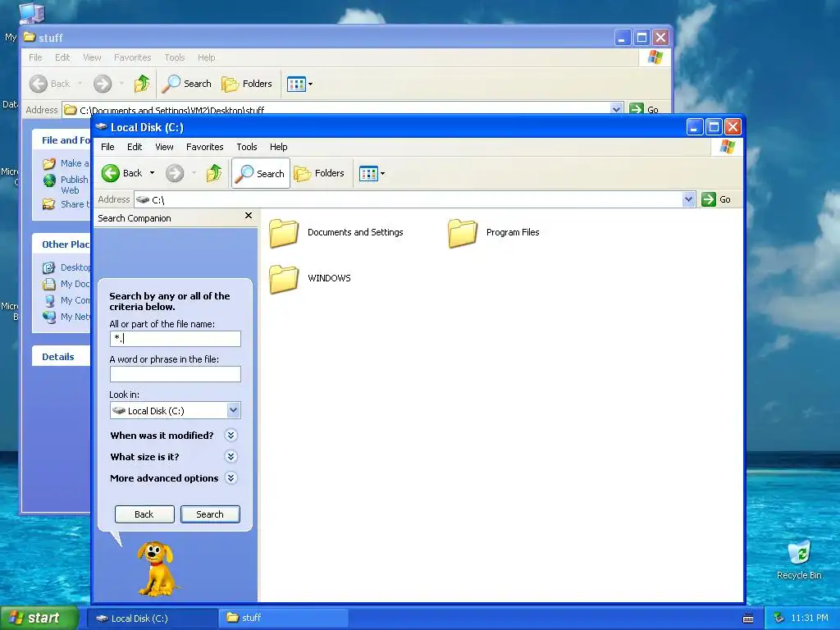This screenshot has height=630, width=840.
Task: Open Edit menu in Local Disk window
Action: pos(135,147)
